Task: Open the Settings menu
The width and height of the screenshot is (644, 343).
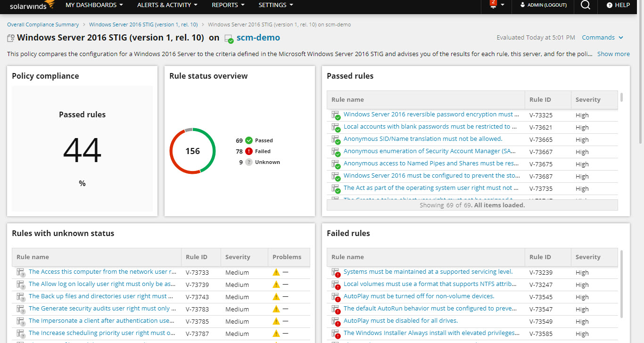Action: click(276, 5)
